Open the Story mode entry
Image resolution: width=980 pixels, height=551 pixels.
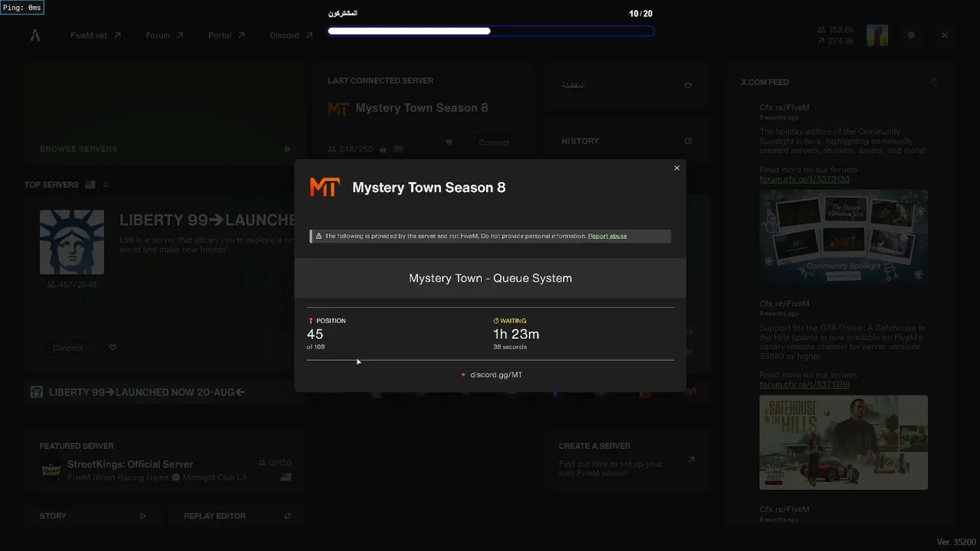(x=93, y=516)
